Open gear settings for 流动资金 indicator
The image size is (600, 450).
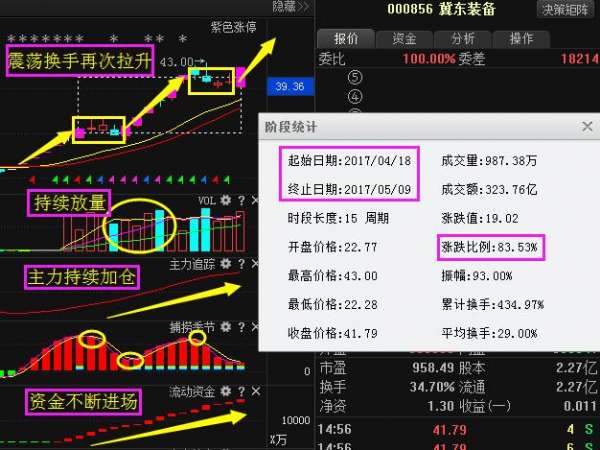point(226,390)
